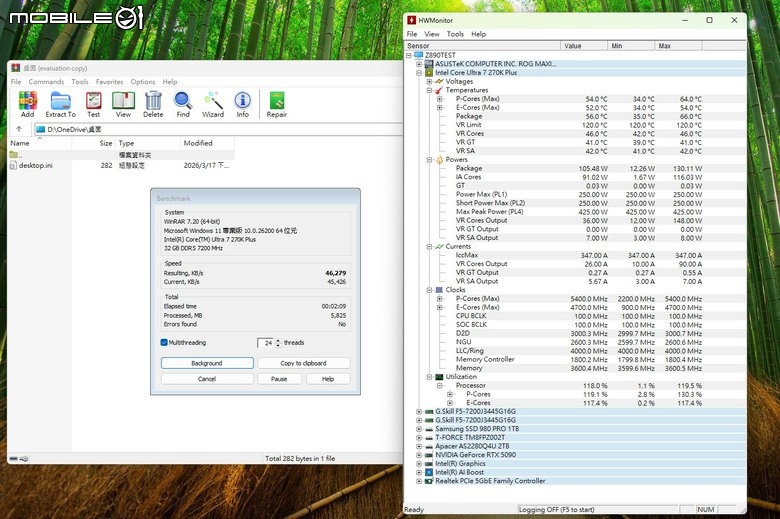Go up one folder in WinRAR
Image resolution: width=780 pixels, height=519 pixels.
click(x=19, y=129)
